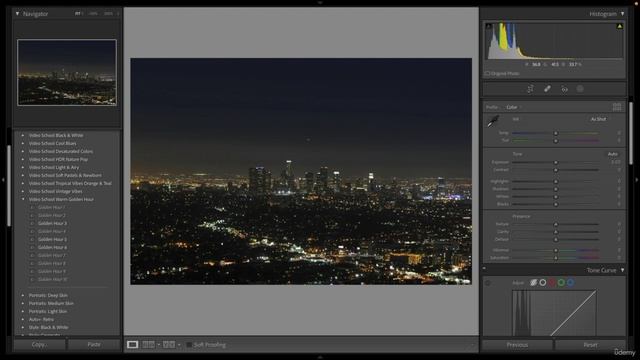
Task: Click the Saturation slider handle
Action: (x=556, y=258)
